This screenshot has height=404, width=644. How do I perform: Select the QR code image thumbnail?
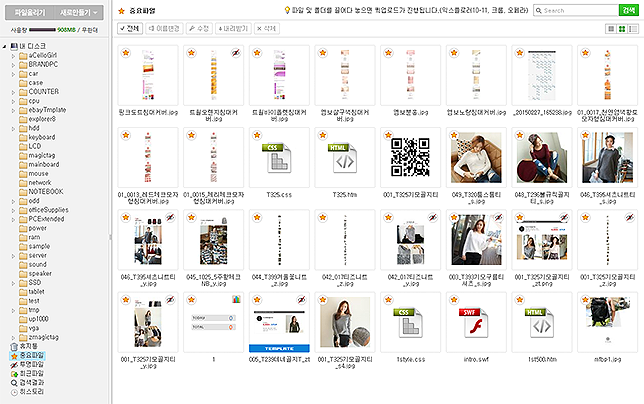click(x=410, y=157)
